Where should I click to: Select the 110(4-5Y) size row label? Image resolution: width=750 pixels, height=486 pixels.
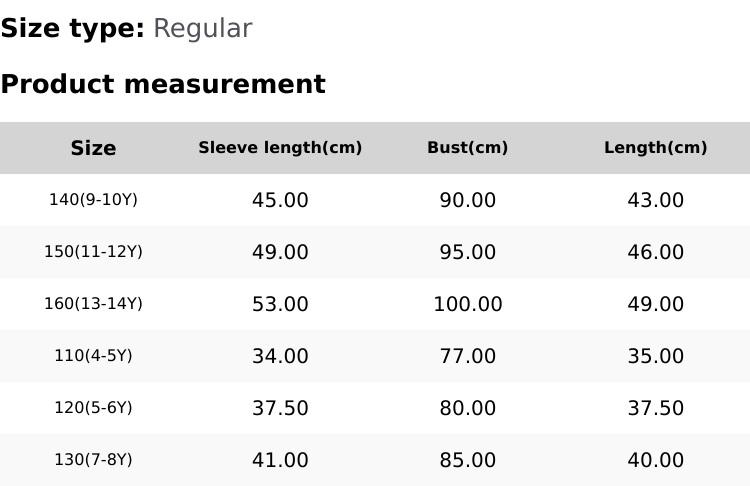click(x=93, y=356)
